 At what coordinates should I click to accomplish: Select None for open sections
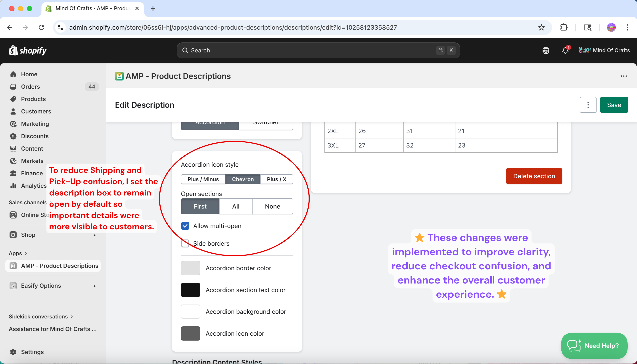click(272, 206)
